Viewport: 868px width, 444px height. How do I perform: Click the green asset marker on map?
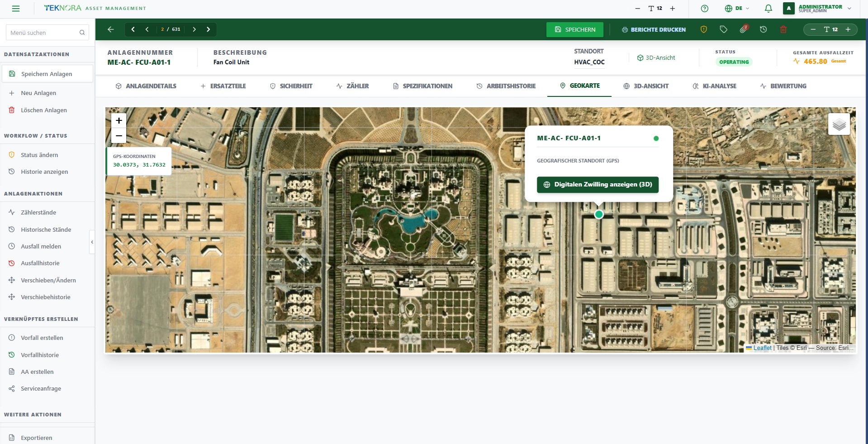click(x=599, y=215)
